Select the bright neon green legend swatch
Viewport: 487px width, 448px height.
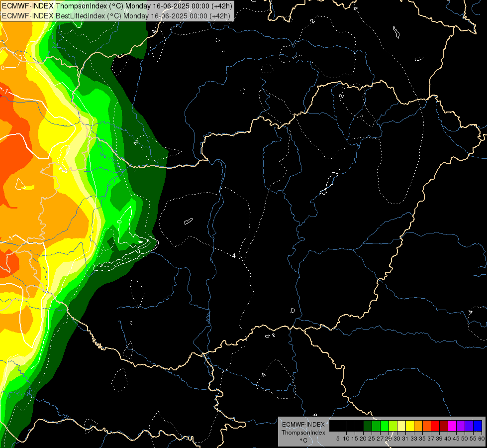pyautogui.click(x=385, y=426)
